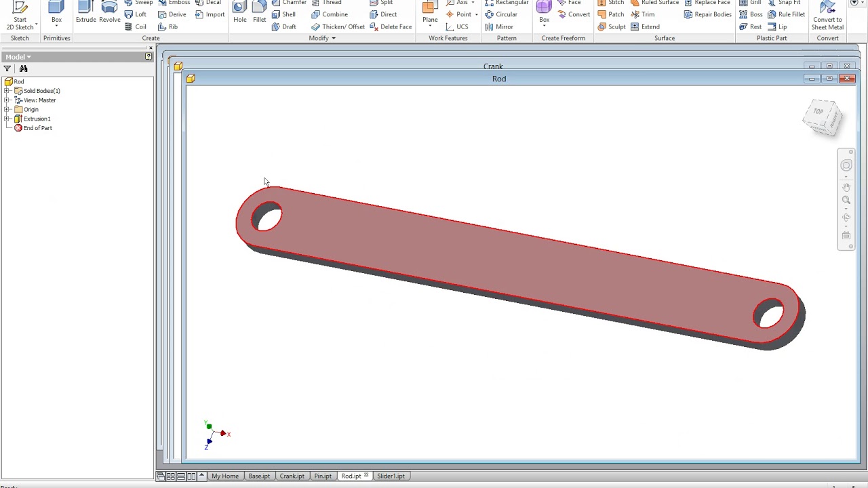Select the Boss tool

[x=751, y=14]
